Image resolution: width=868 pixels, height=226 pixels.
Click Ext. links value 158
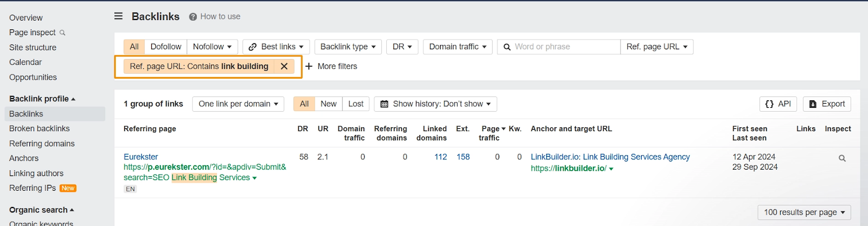click(x=463, y=157)
